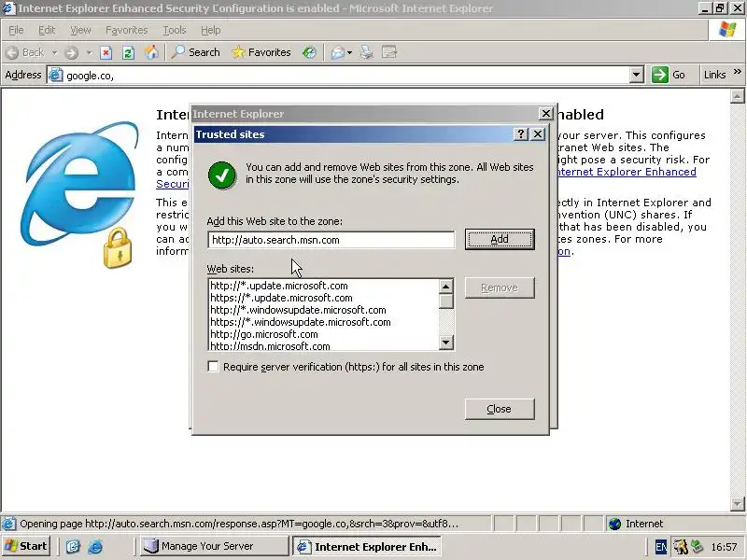Click the Close button in Trusted sites dialog

point(500,409)
